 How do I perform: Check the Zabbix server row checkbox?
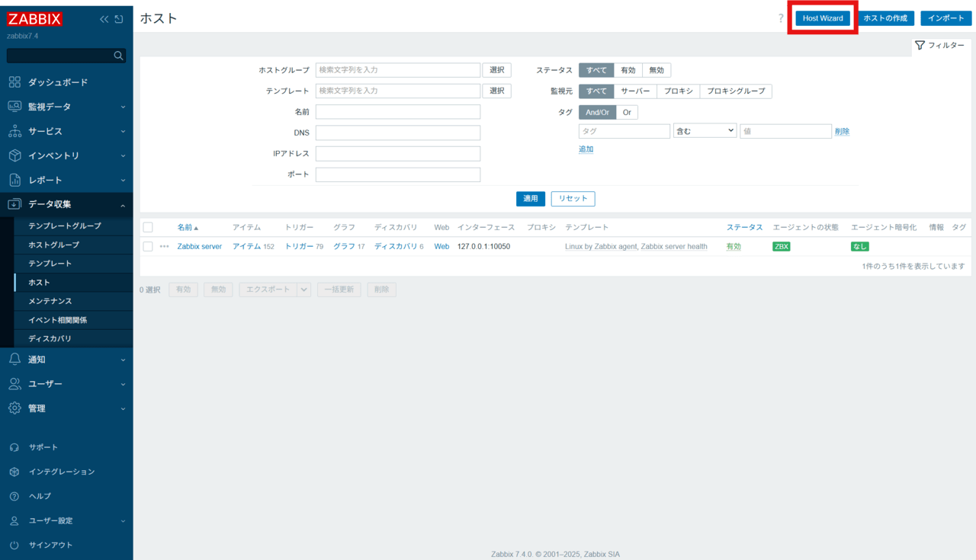[x=148, y=246]
